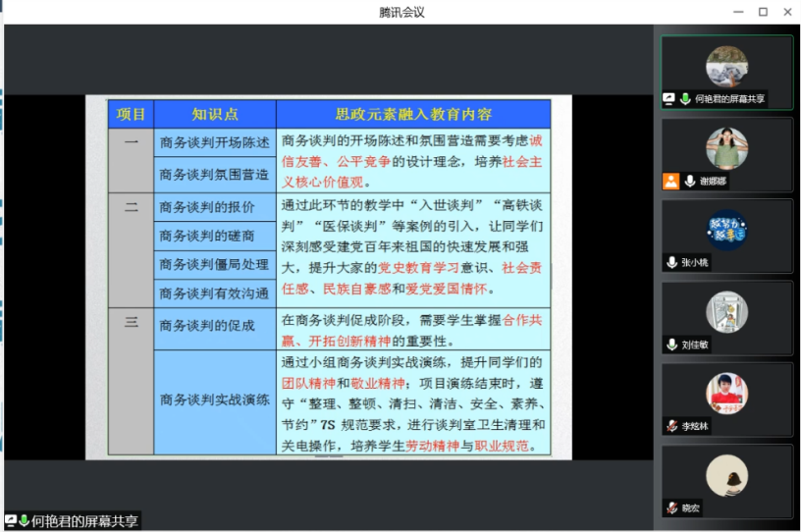
Task: Click the microphone icon beside 何艳君的屏幕共享 tile
Action: (685, 99)
